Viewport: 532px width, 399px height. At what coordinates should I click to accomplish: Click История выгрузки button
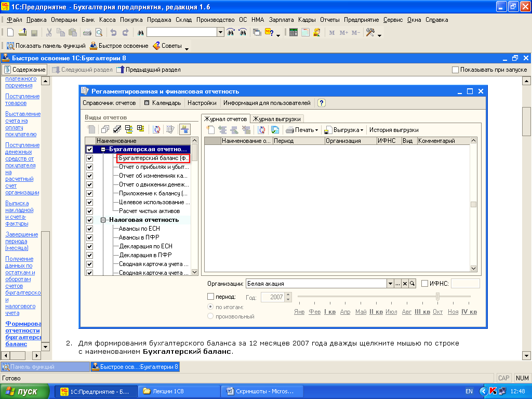point(394,130)
